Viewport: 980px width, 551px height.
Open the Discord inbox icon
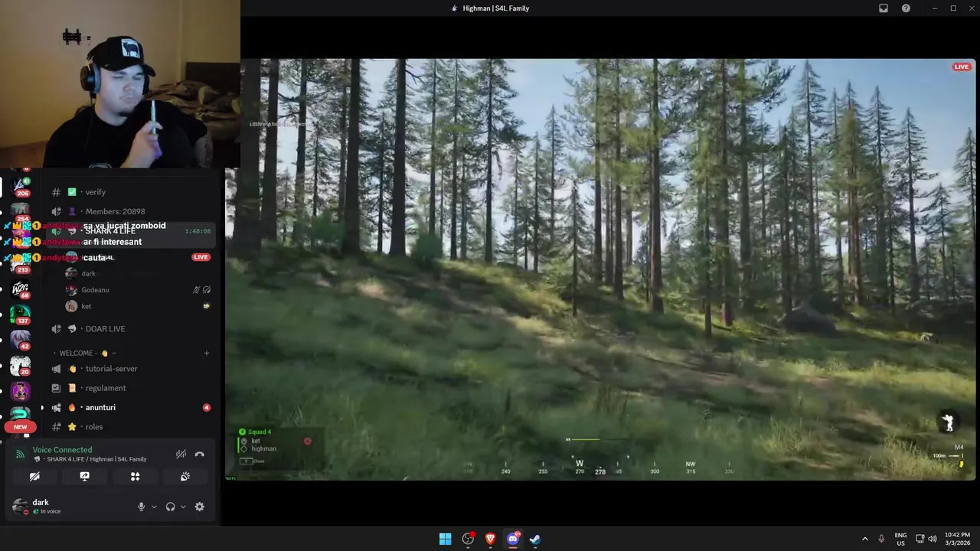click(884, 8)
